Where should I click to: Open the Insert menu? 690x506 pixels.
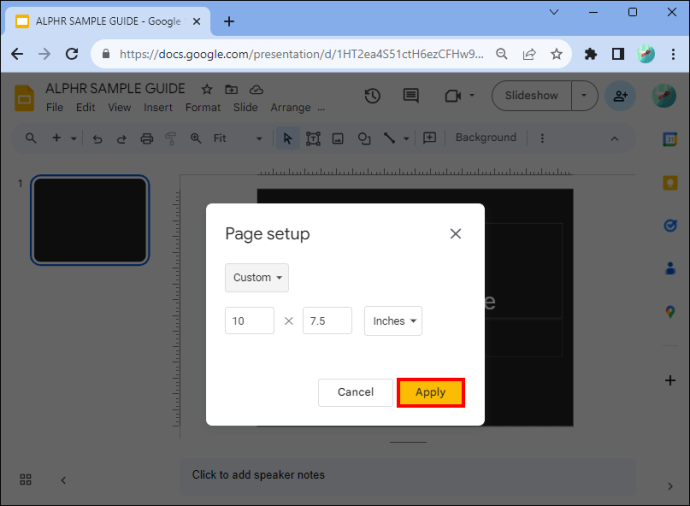(158, 107)
